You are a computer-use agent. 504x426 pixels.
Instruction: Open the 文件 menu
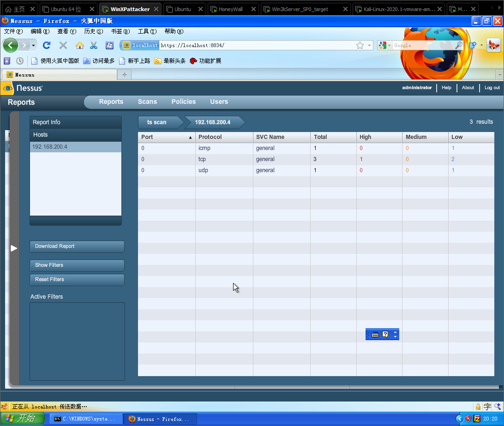click(13, 31)
